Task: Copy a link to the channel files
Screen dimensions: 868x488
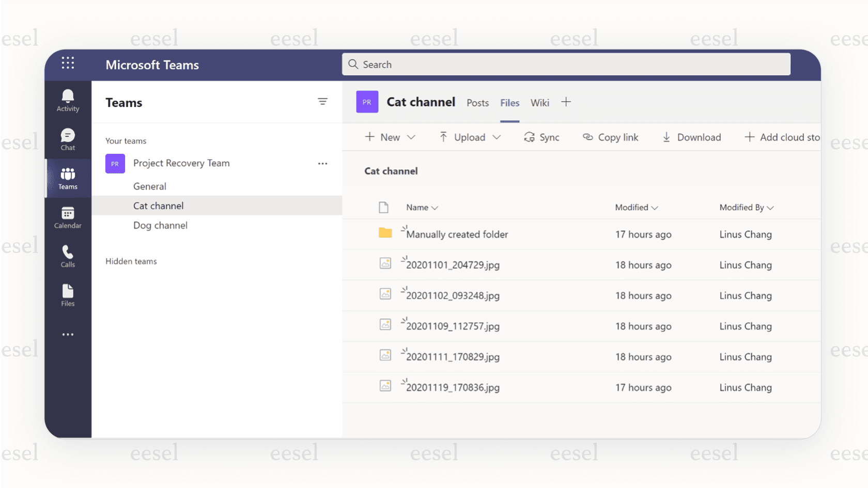Action: point(611,137)
